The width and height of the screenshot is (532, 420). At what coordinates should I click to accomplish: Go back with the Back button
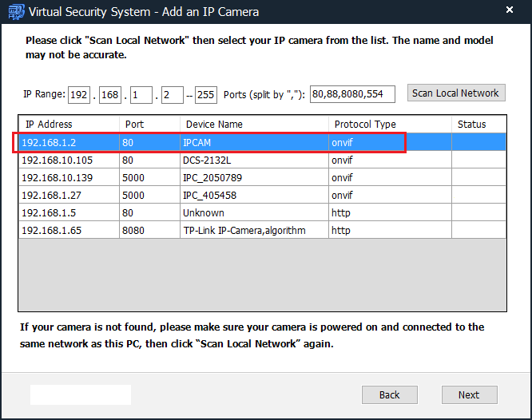389,394
